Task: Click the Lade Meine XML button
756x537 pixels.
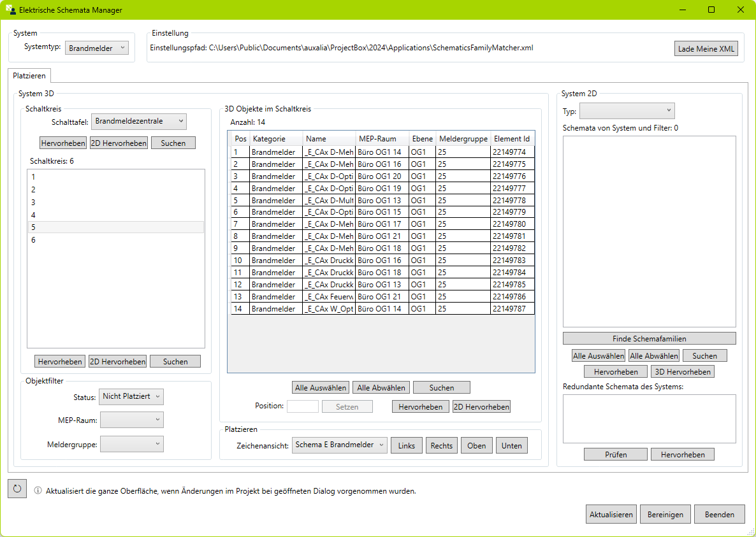Action: coord(706,49)
